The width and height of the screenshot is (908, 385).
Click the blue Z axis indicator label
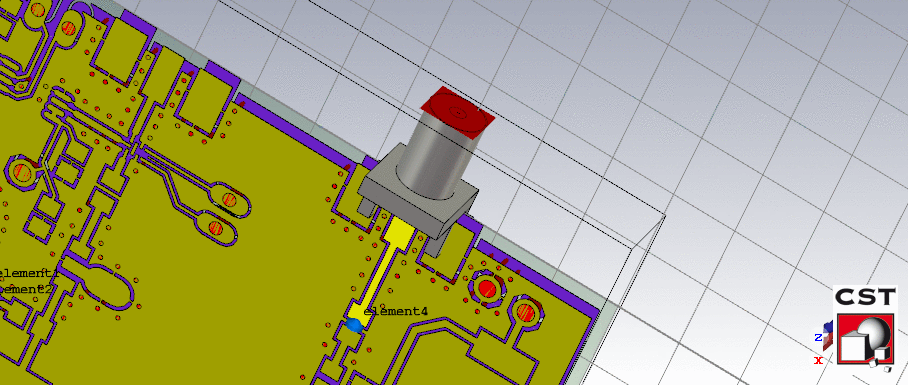point(818,338)
